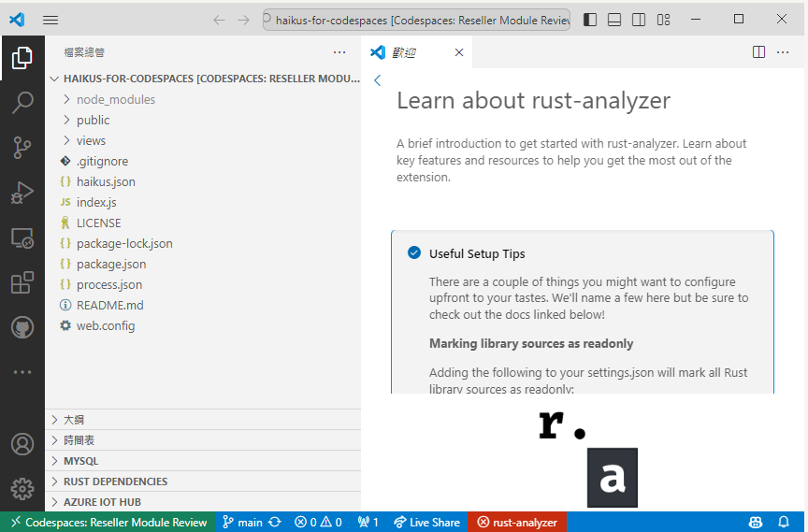Toggle Useful Setup Tips step checkmark

point(413,252)
